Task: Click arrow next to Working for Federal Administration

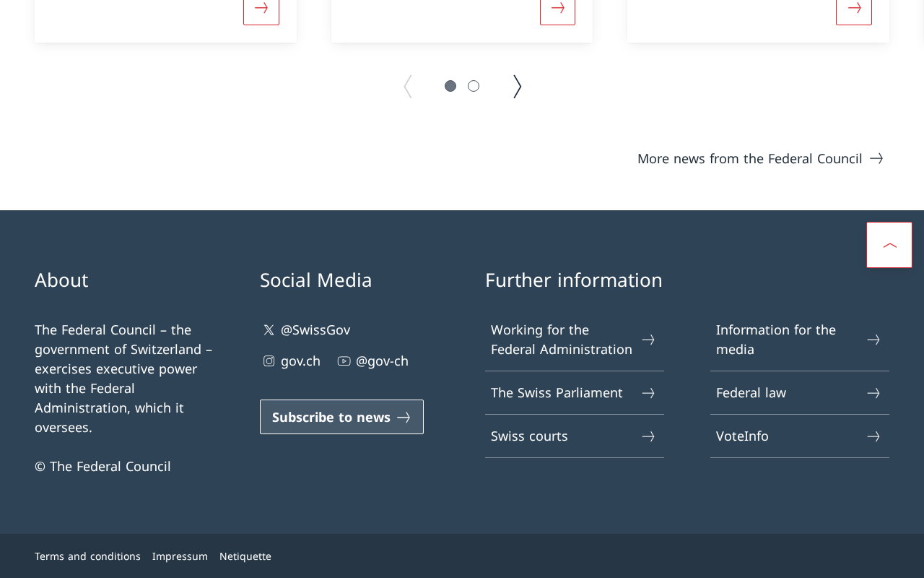Action: (x=648, y=340)
